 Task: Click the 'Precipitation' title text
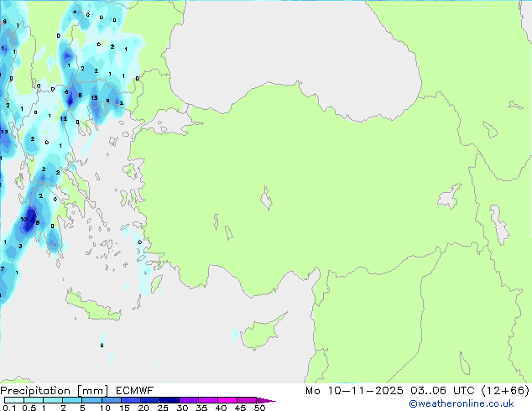click(x=35, y=391)
